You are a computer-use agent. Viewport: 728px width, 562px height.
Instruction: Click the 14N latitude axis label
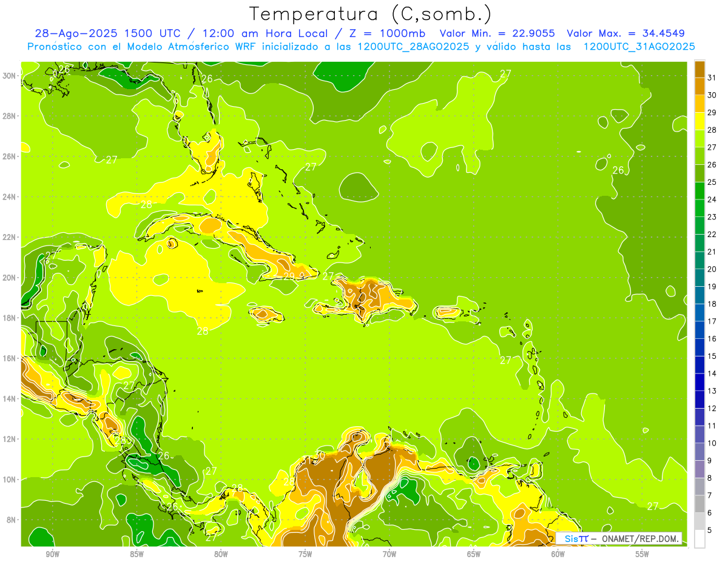pos(10,398)
